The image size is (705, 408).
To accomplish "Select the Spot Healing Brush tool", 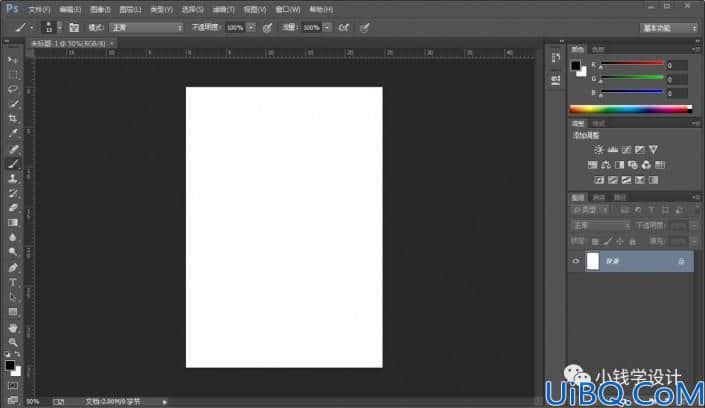I will (13, 149).
